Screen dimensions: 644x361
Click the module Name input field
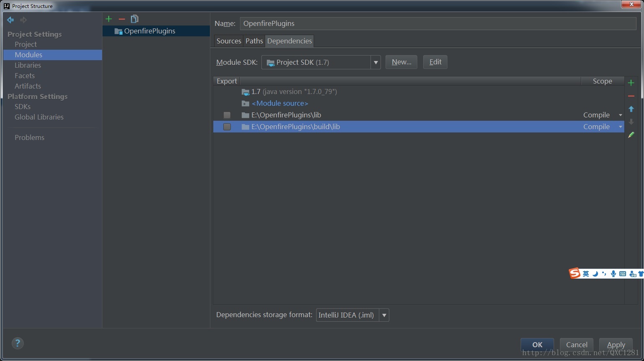pyautogui.click(x=438, y=23)
